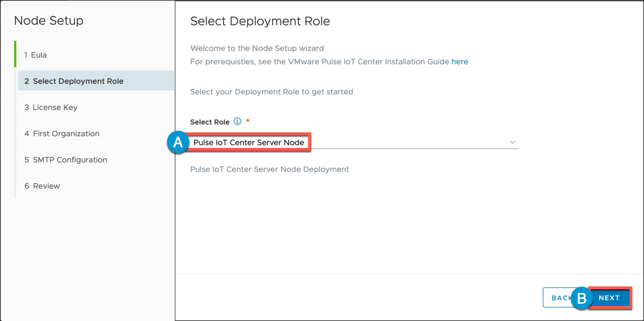Select the 2 Select Deployment Role step
644x321 pixels.
pos(96,80)
